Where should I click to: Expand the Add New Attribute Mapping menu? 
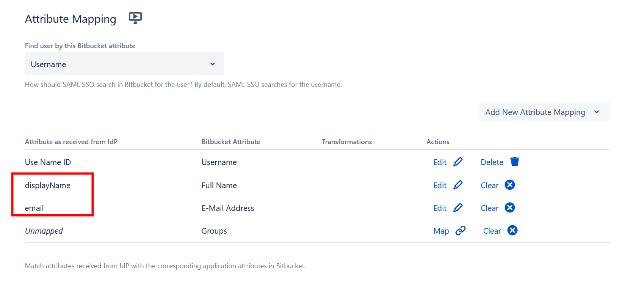pos(535,112)
